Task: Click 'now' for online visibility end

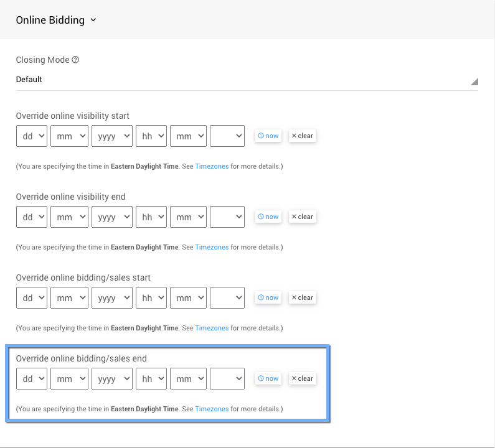Action: point(268,217)
